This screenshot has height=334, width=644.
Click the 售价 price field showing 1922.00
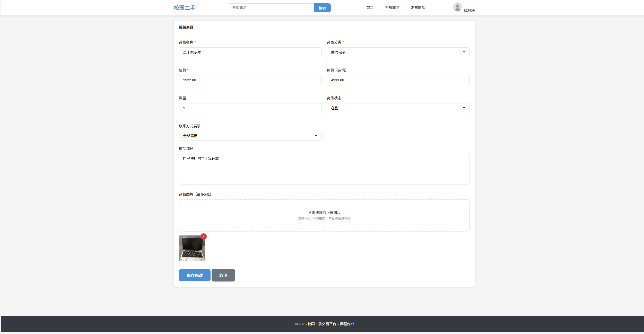click(x=250, y=80)
